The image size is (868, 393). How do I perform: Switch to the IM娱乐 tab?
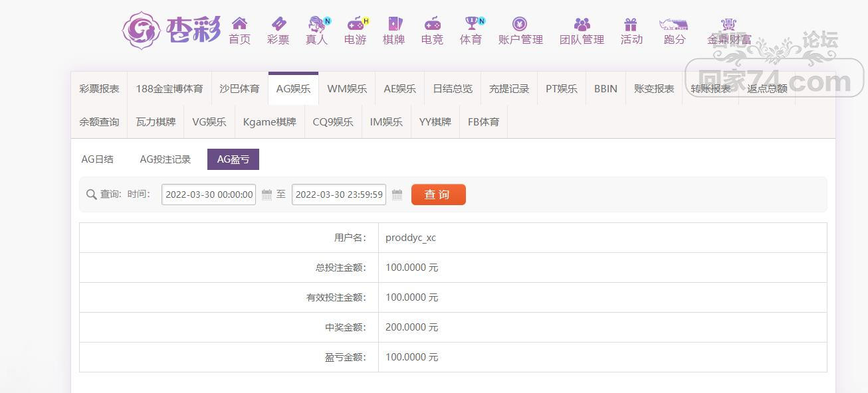point(386,121)
